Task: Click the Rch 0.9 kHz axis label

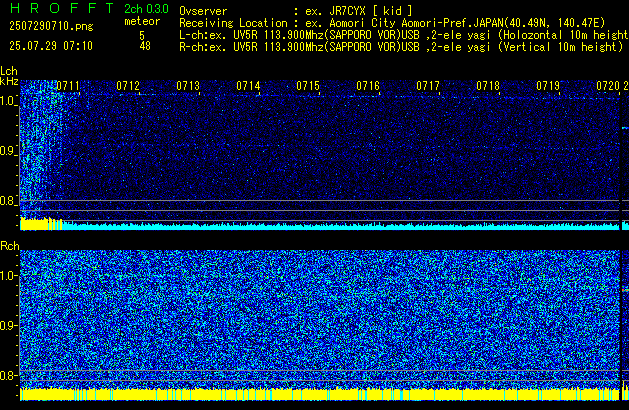Action: tap(8, 325)
